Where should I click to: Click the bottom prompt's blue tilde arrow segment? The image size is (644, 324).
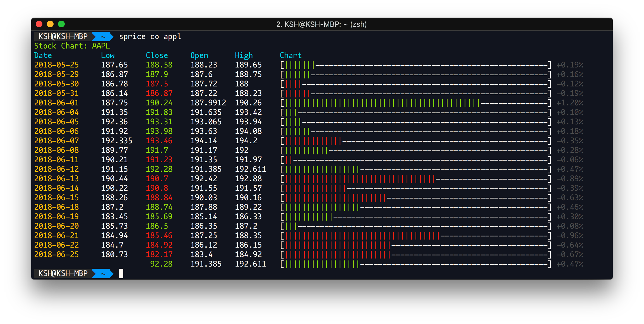pos(103,274)
